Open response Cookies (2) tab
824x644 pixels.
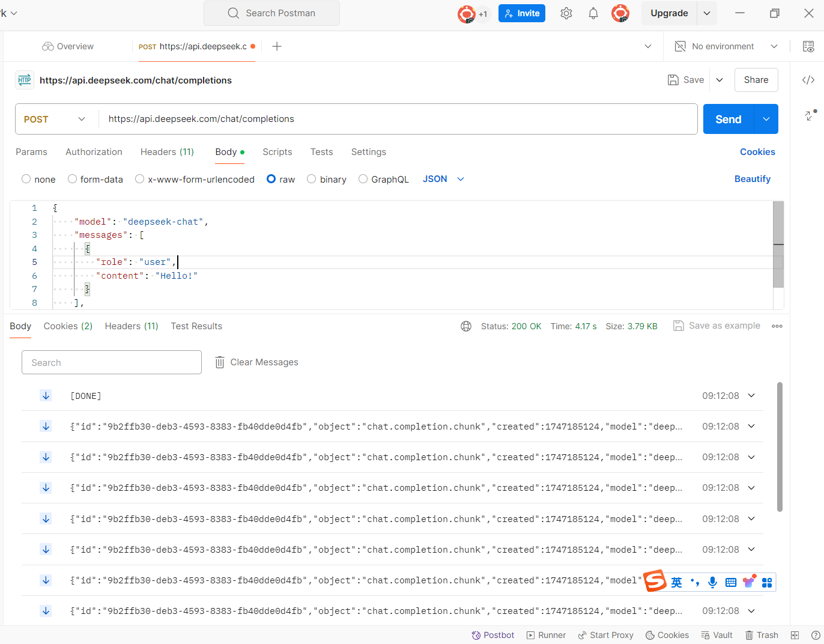coord(68,326)
